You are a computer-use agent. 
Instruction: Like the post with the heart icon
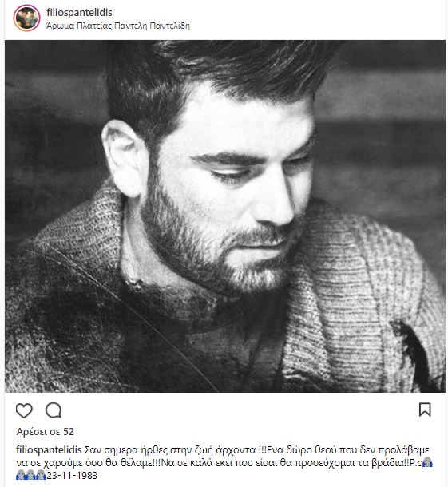click(x=24, y=410)
